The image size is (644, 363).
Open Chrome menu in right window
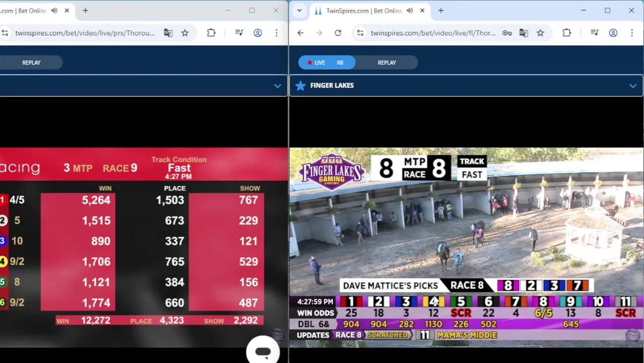click(x=632, y=33)
